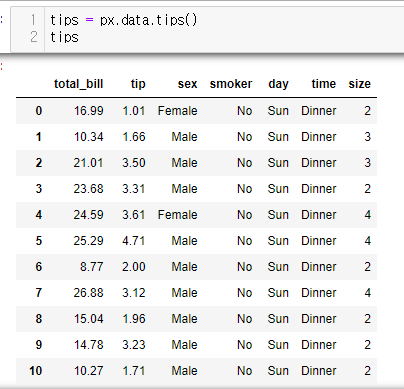Click row index label 10
This screenshot has height=389, width=404.
click(36, 371)
